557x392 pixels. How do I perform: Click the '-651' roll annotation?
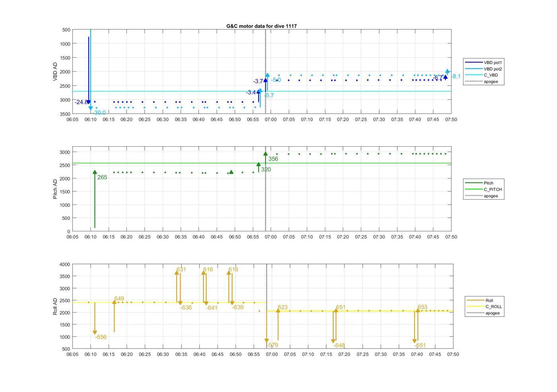(420, 345)
